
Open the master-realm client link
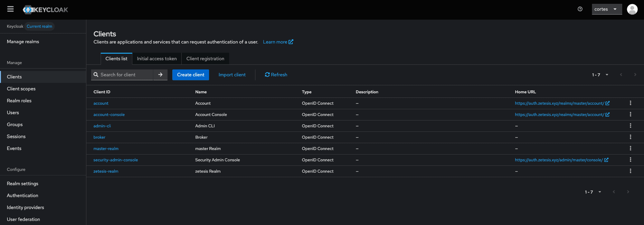(x=106, y=148)
